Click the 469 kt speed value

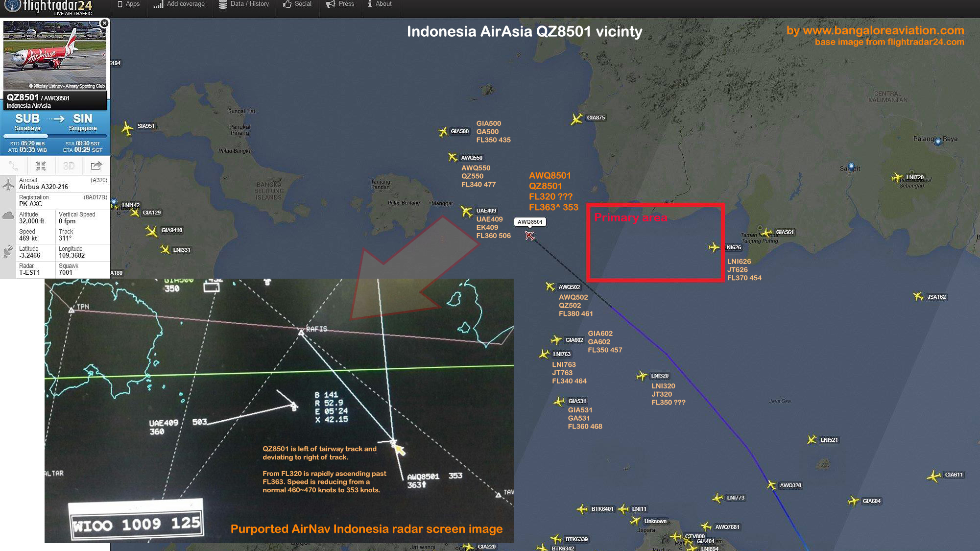[28, 238]
